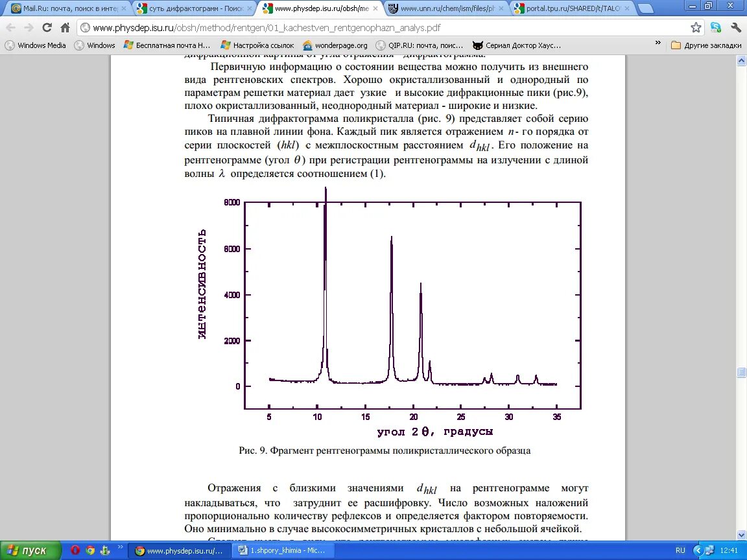Reload the PDF page
This screenshot has height=560, width=747.
point(47,28)
